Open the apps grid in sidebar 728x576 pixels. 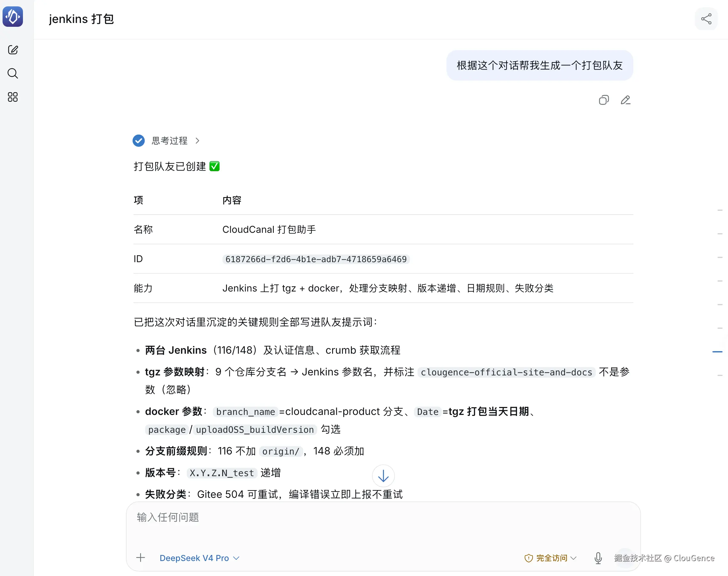point(13,97)
